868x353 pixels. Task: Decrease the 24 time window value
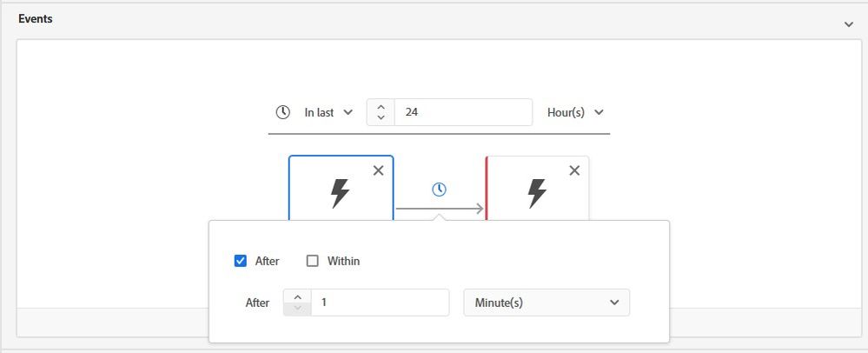coord(381,118)
